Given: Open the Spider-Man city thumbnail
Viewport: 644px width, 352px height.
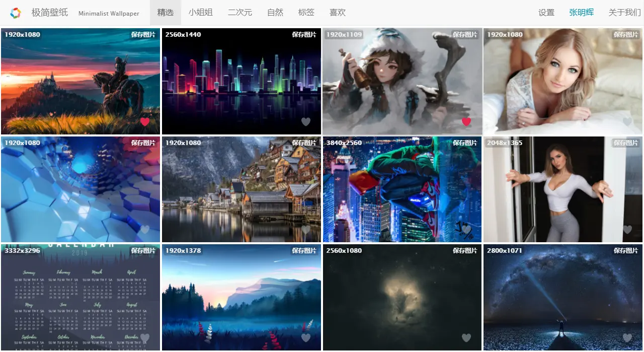Looking at the screenshot, I should pyautogui.click(x=402, y=189).
